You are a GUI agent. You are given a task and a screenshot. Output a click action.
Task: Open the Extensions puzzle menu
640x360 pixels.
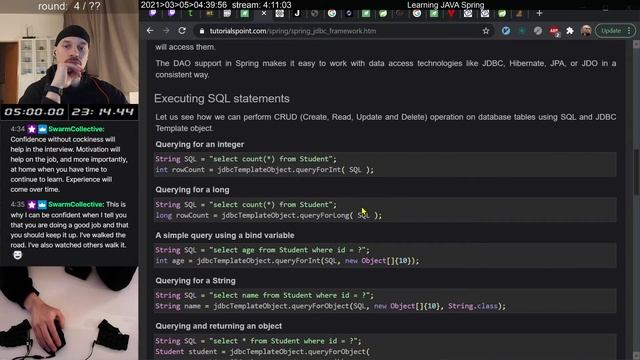coord(570,31)
